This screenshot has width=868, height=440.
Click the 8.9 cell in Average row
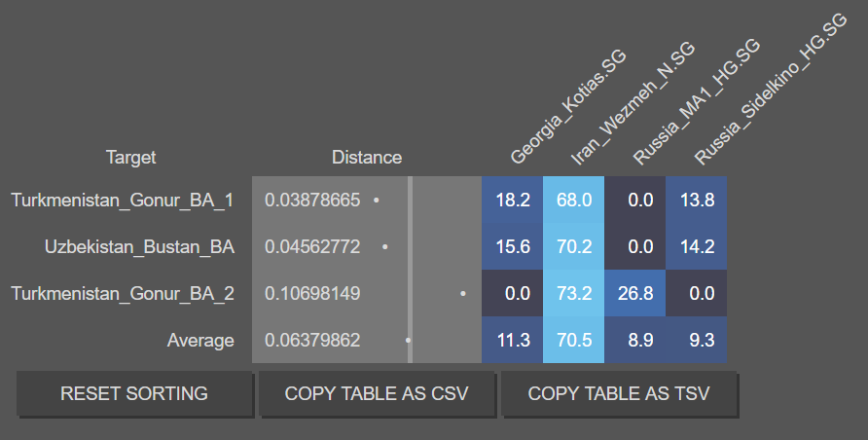tap(635, 340)
